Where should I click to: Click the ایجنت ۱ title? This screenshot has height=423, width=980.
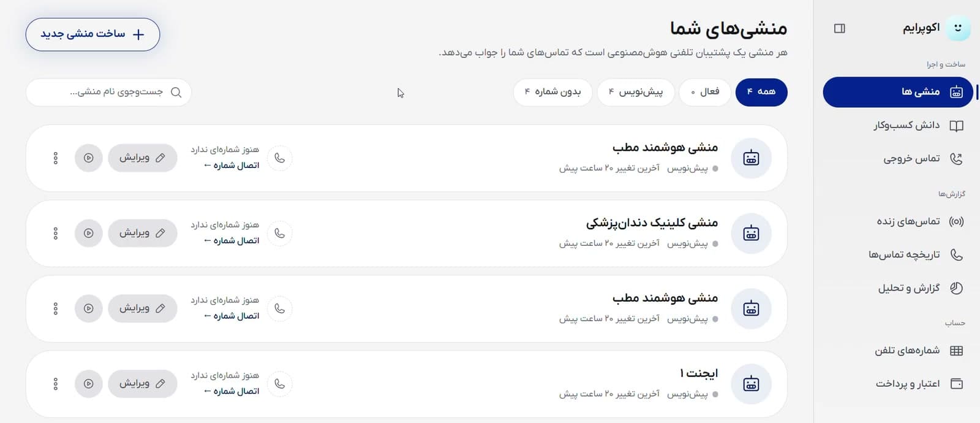699,373
